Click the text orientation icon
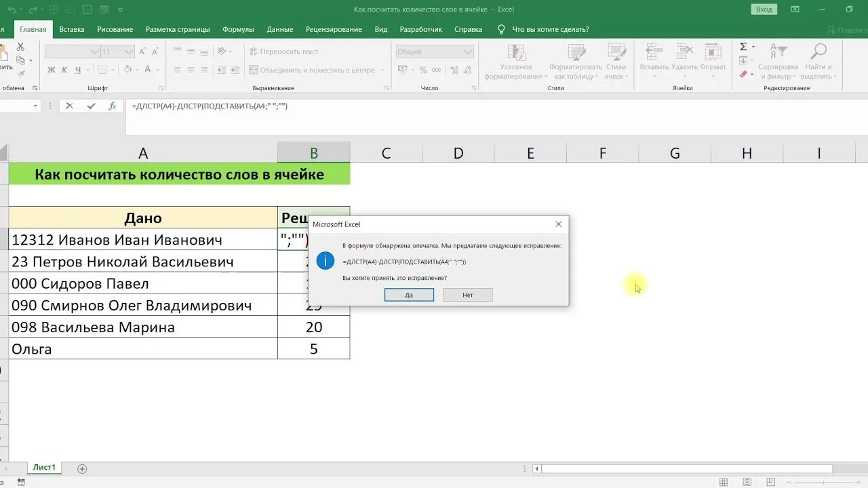Screen dimensions: 868x488 pos(223,52)
